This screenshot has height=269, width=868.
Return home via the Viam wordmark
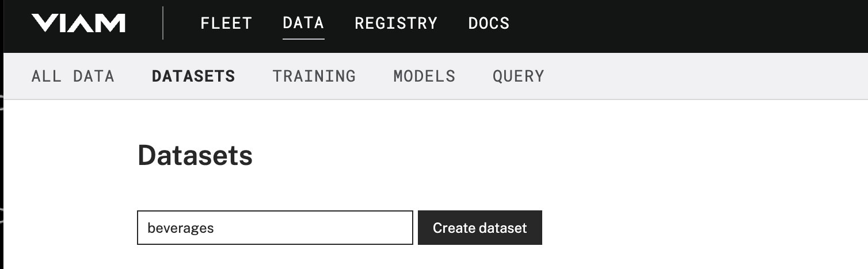coord(78,23)
